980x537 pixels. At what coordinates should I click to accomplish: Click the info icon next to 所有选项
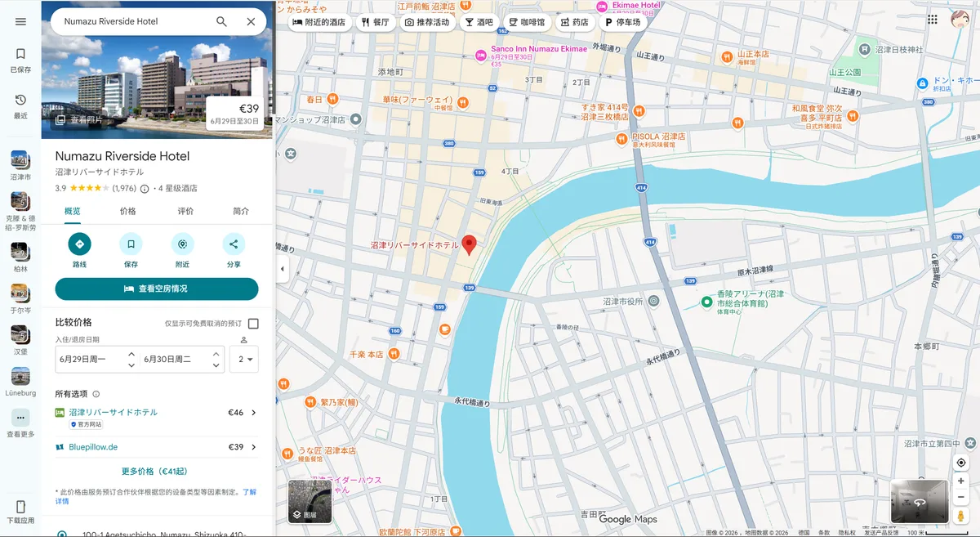click(x=96, y=394)
